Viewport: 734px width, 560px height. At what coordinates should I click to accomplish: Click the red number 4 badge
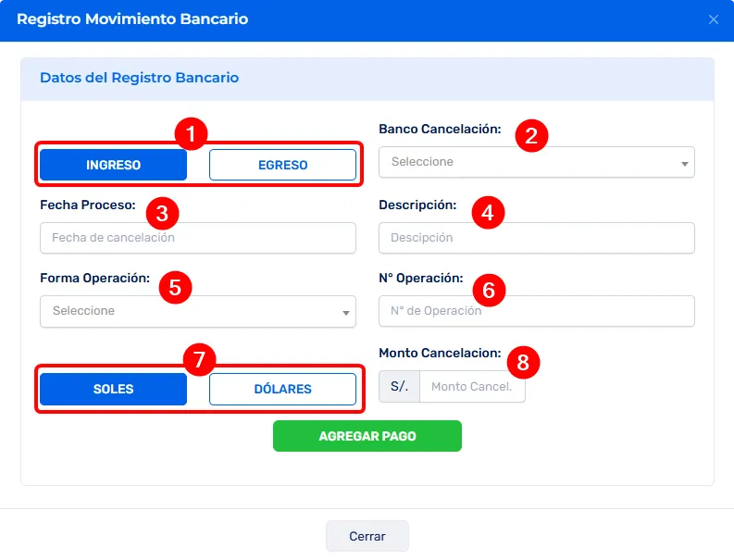488,213
